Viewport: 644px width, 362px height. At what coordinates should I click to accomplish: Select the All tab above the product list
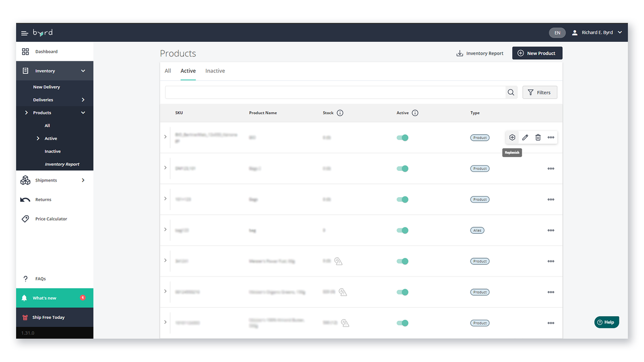point(168,70)
